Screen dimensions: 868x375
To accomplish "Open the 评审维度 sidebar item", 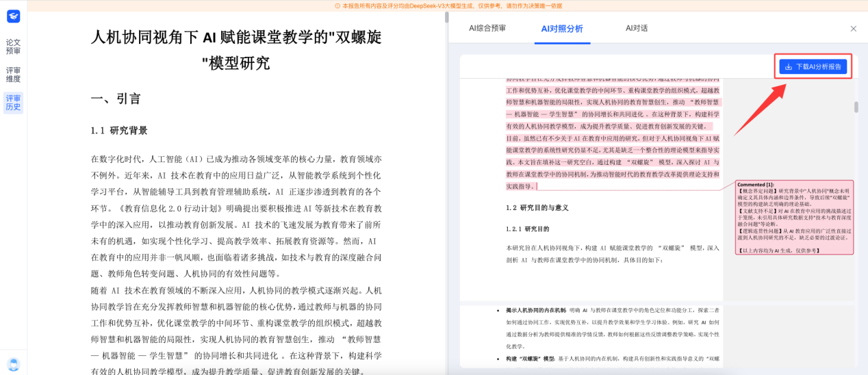I will click(x=13, y=75).
